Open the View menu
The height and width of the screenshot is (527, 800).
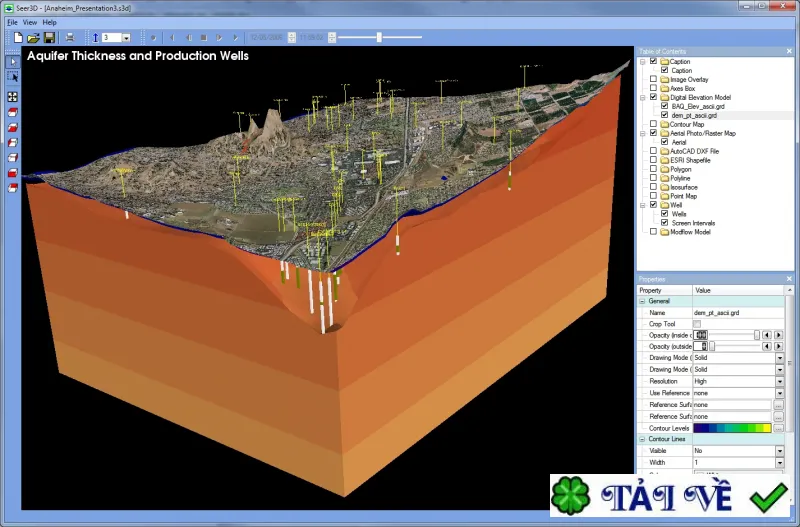click(30, 22)
